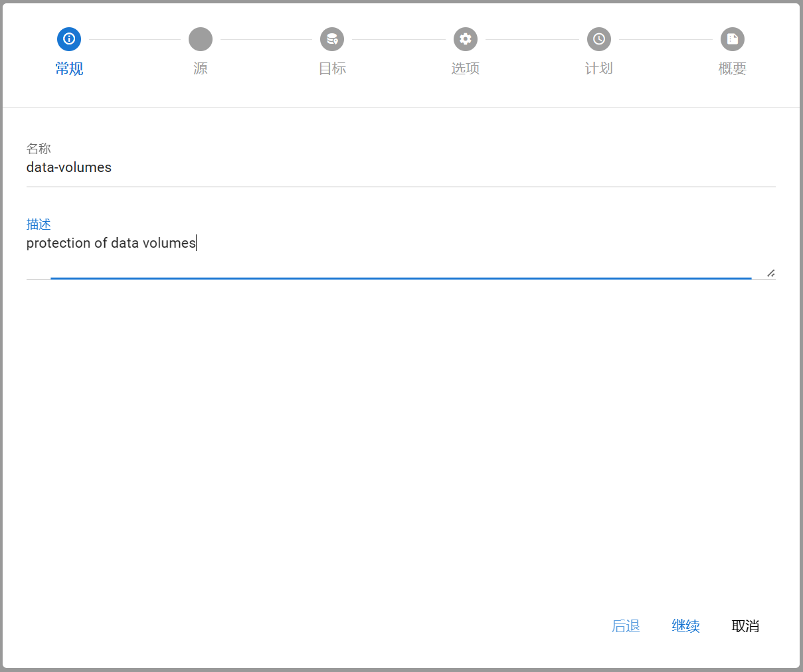Jump to the 计划 step label
Image resolution: width=803 pixels, height=672 pixels.
pyautogui.click(x=599, y=68)
